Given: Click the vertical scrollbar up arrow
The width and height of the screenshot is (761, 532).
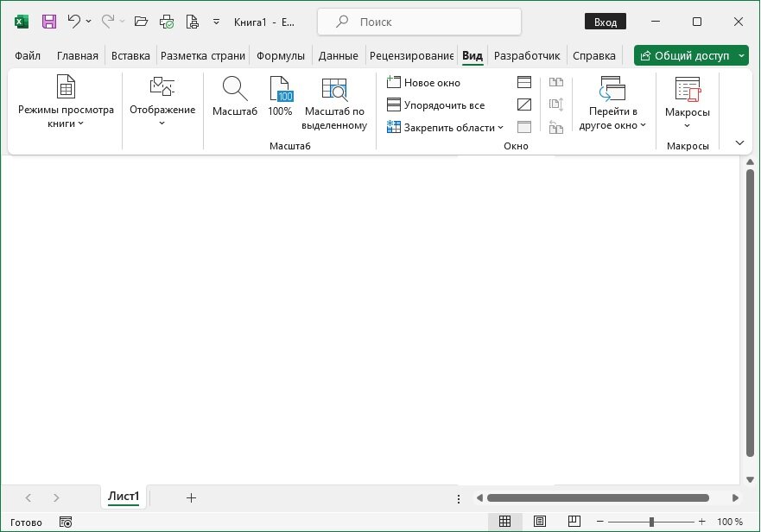Looking at the screenshot, I should (x=750, y=161).
